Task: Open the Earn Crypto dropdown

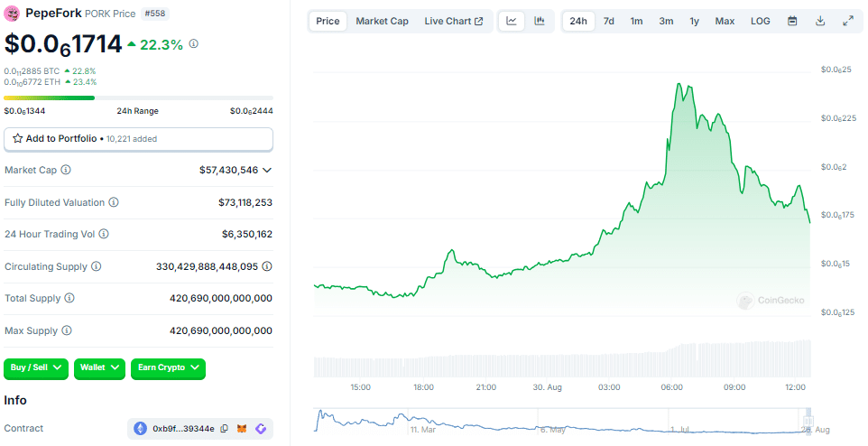Action: click(x=169, y=367)
